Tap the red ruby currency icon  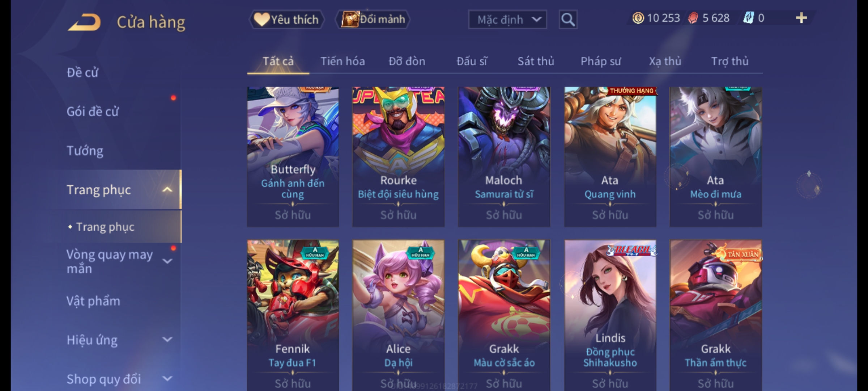tap(693, 18)
